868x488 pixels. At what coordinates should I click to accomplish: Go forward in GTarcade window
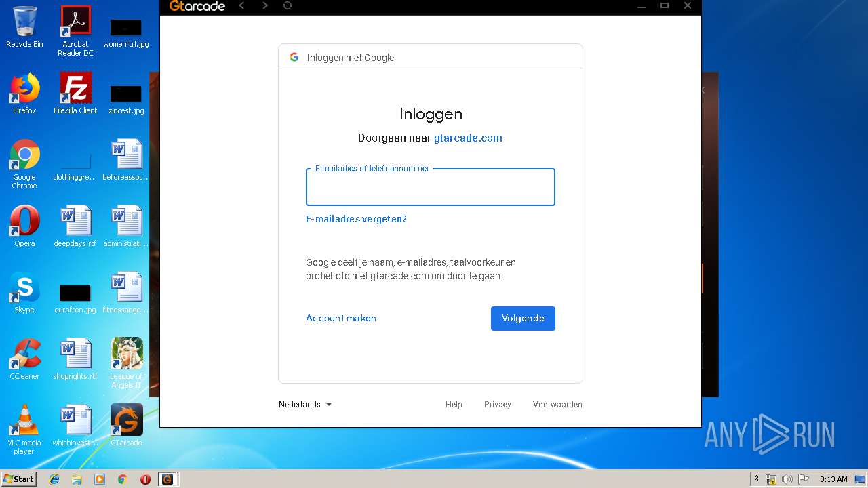click(x=264, y=6)
